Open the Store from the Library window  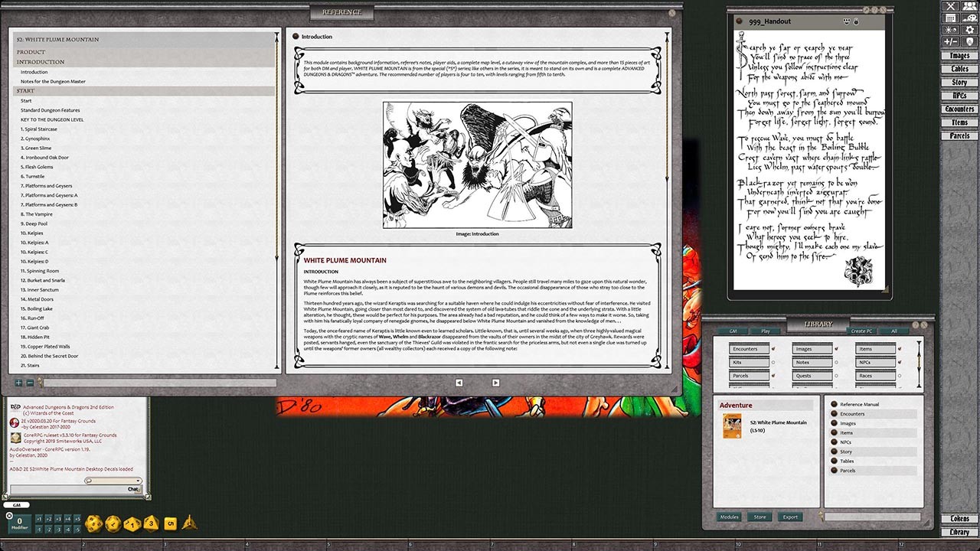tap(759, 517)
